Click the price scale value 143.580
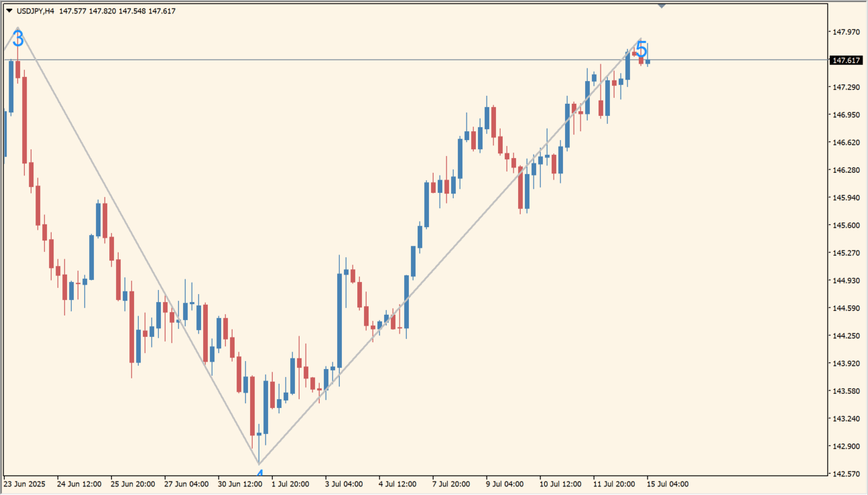 (x=846, y=391)
